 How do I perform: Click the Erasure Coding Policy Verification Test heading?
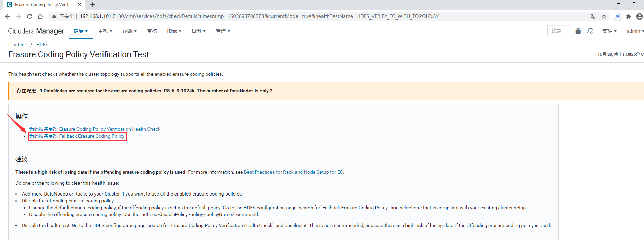(78, 54)
